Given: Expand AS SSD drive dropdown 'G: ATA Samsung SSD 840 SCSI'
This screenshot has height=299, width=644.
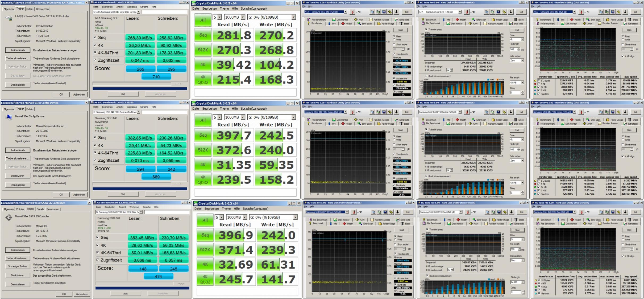Looking at the screenshot, I should point(139,12).
